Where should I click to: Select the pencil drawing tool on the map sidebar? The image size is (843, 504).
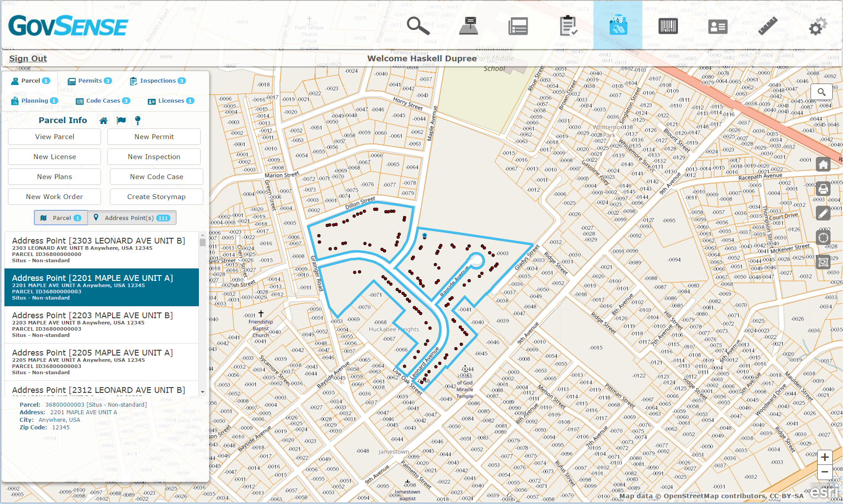coord(823,213)
